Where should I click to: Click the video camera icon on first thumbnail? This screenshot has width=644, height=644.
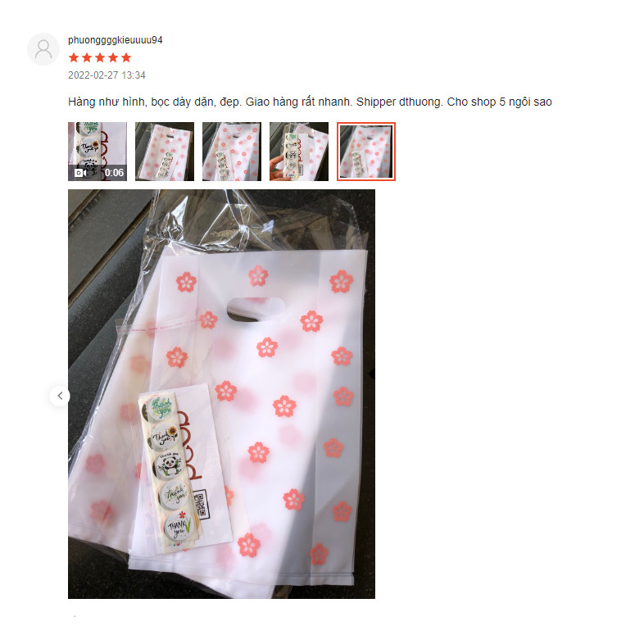(80, 173)
